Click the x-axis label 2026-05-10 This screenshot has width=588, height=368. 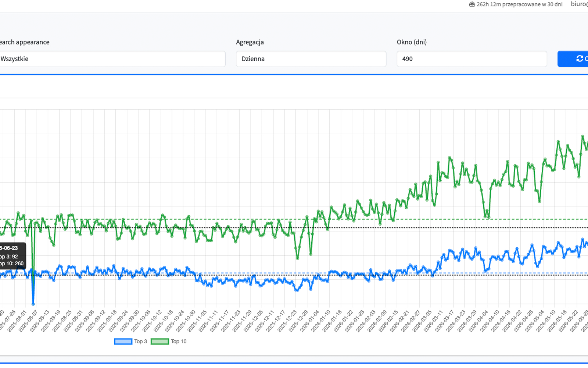click(x=545, y=321)
